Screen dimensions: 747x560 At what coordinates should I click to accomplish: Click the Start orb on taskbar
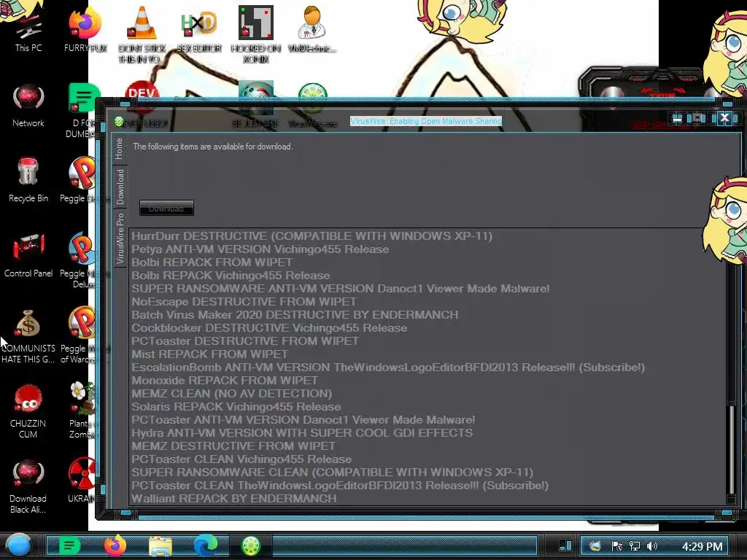[x=19, y=545]
